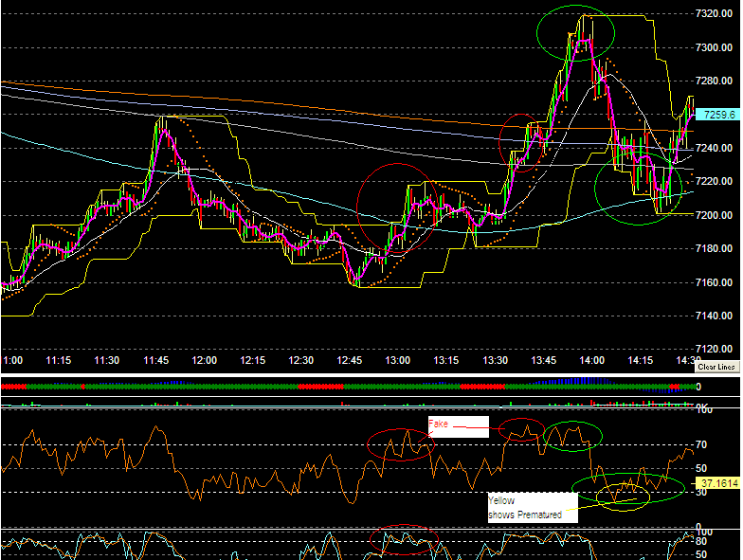Select the 13:00 time axis label
This screenshot has height=560, width=743.
pos(398,360)
